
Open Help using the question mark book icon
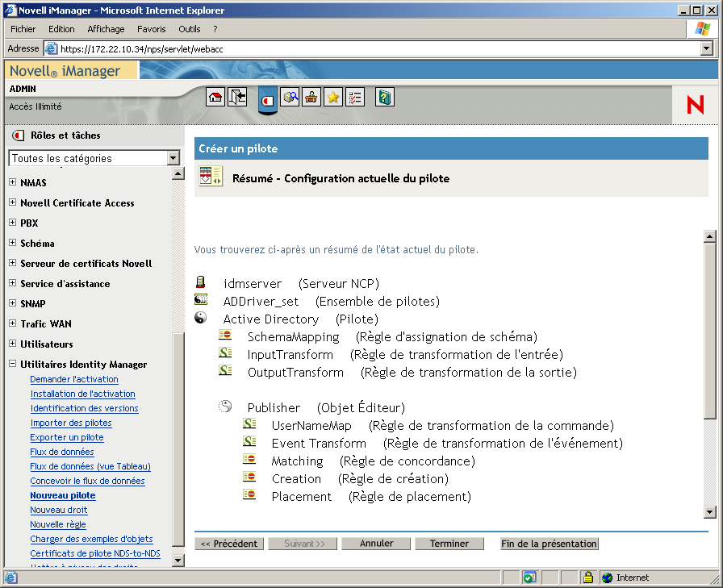pyautogui.click(x=385, y=97)
